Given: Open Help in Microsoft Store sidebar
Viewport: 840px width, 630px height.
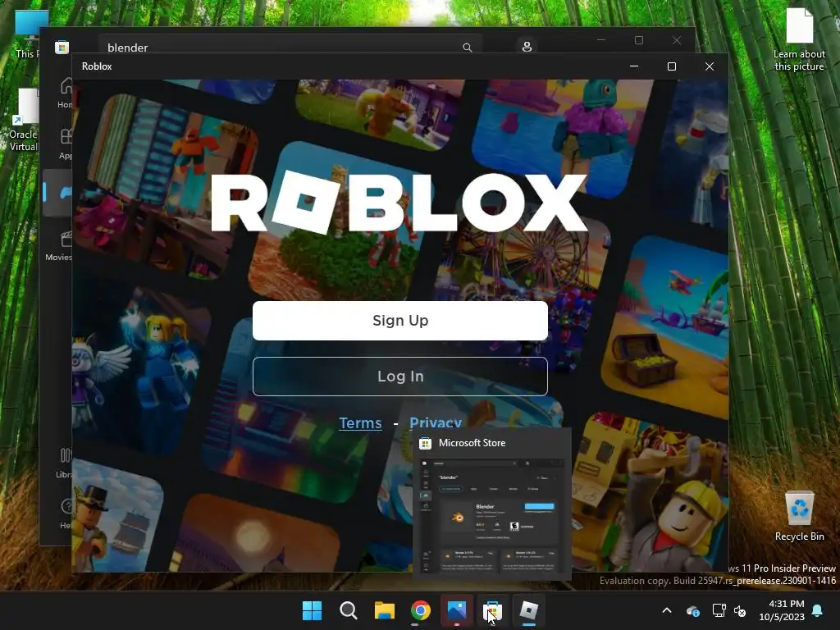Looking at the screenshot, I should pos(66,514).
